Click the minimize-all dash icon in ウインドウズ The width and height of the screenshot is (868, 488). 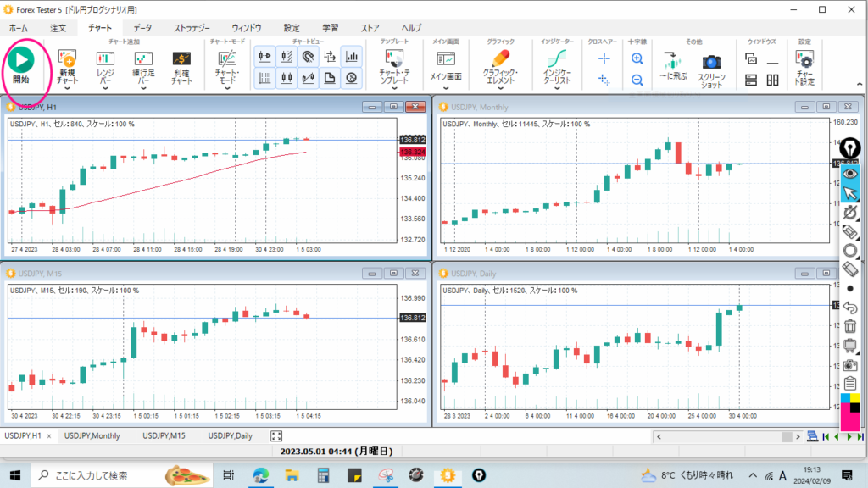(x=773, y=63)
